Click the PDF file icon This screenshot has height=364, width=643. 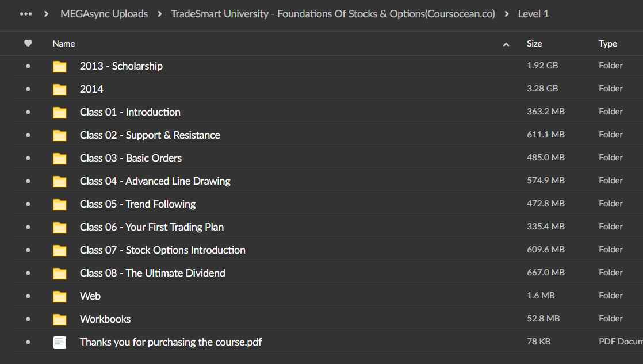click(60, 342)
